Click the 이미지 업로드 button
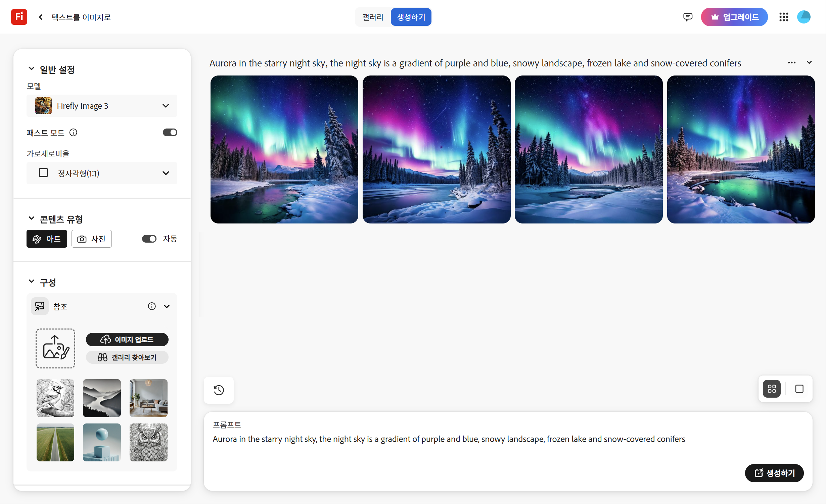This screenshot has width=826, height=504. tap(127, 340)
